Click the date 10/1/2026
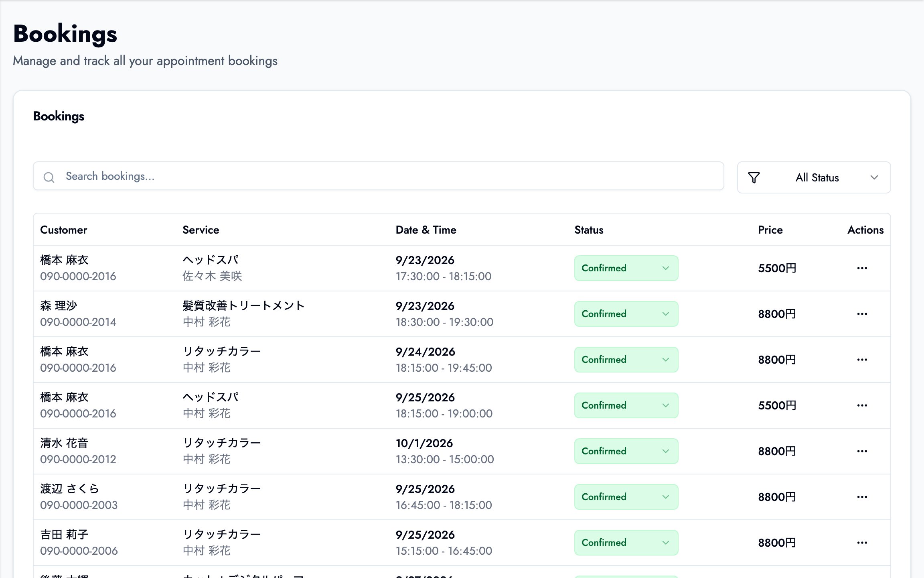This screenshot has height=578, width=924. 424,443
